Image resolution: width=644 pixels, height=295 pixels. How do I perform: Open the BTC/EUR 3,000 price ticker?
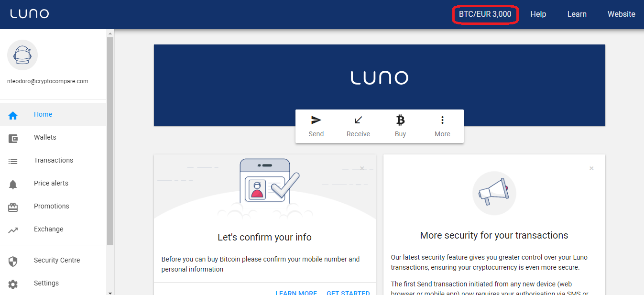click(x=485, y=14)
